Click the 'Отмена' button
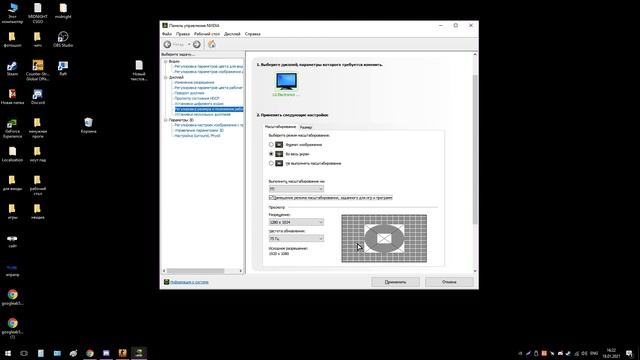The image size is (640, 360). [449, 282]
